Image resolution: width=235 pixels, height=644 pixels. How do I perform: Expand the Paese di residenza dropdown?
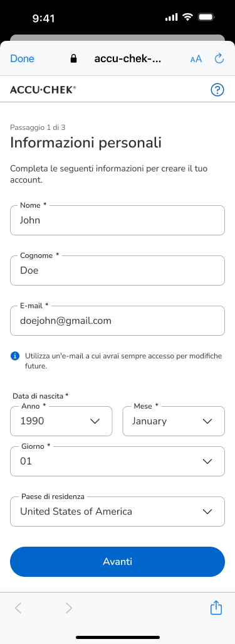click(117, 512)
